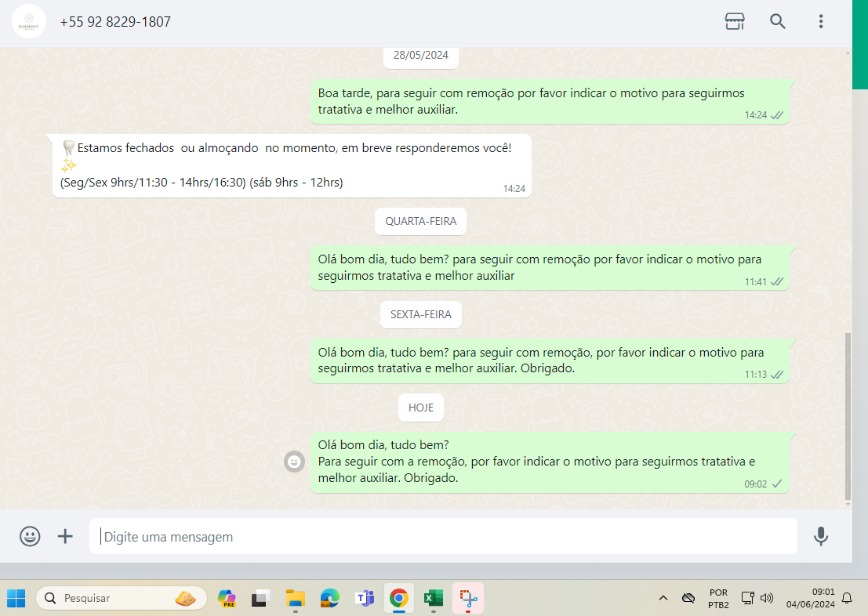Show hidden system tray icons
Image resolution: width=868 pixels, height=616 pixels.
point(663,599)
